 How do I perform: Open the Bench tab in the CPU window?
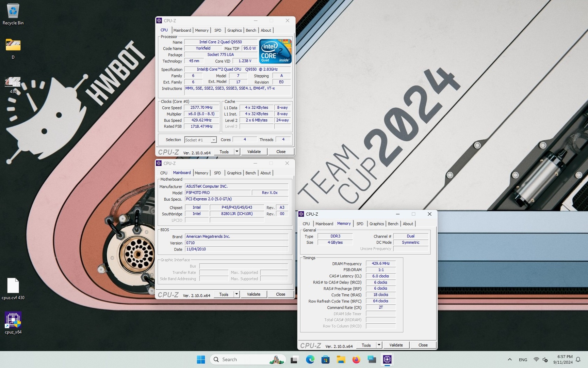point(251,30)
